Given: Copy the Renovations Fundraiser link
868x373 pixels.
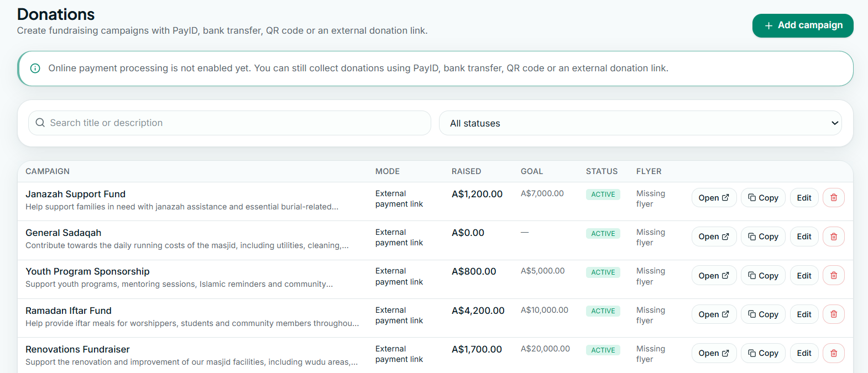Looking at the screenshot, I should [763, 353].
